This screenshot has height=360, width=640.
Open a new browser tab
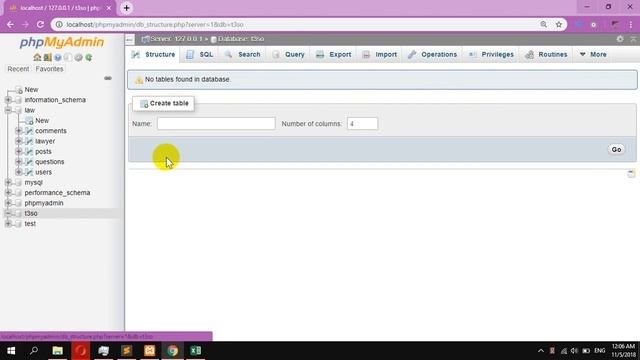click(x=127, y=8)
